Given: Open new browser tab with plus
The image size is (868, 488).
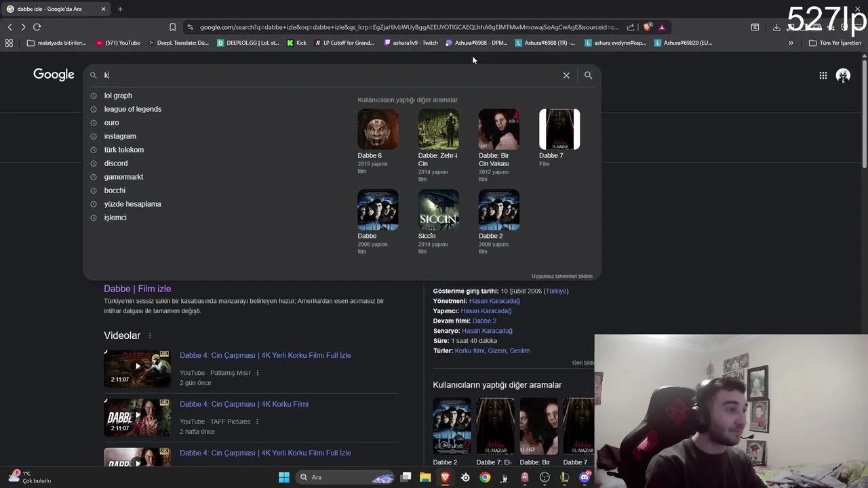Looking at the screenshot, I should coord(120,9).
